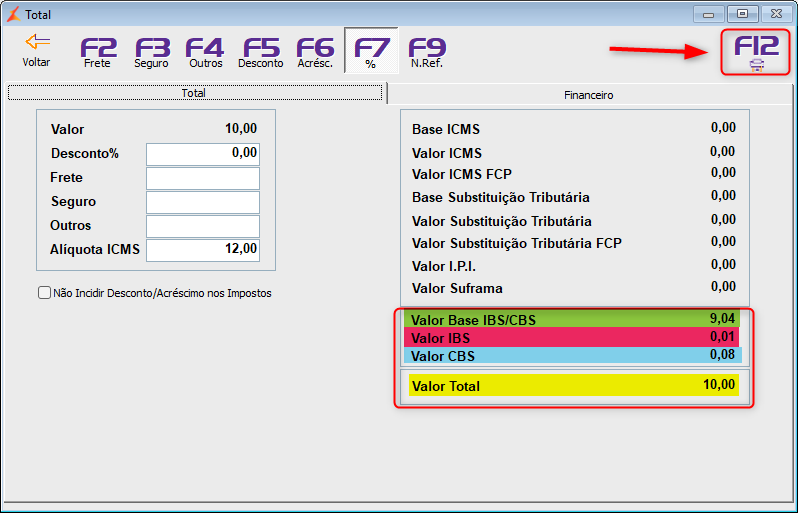The width and height of the screenshot is (798, 513).
Task: Click the F12 print button
Action: [x=756, y=52]
